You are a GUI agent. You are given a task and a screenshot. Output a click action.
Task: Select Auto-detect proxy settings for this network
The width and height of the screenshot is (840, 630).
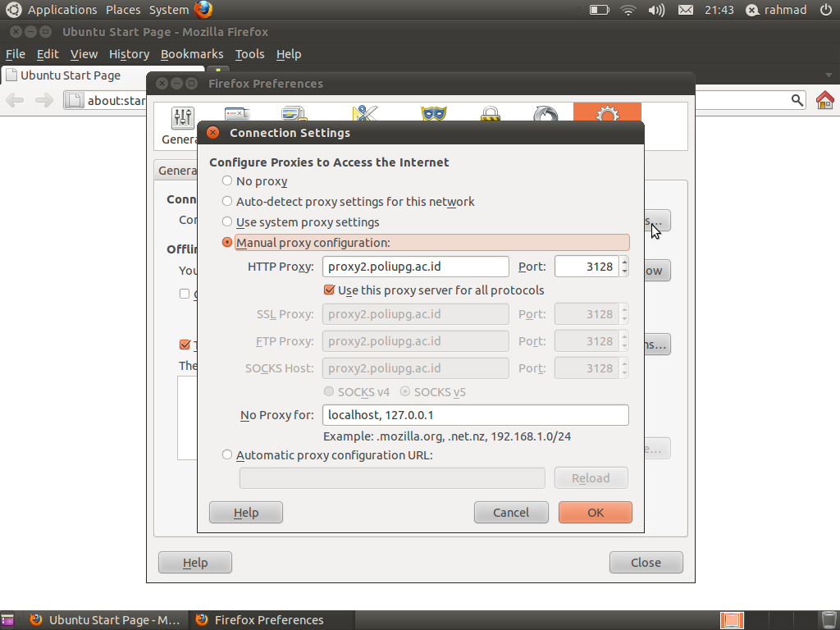point(227,202)
